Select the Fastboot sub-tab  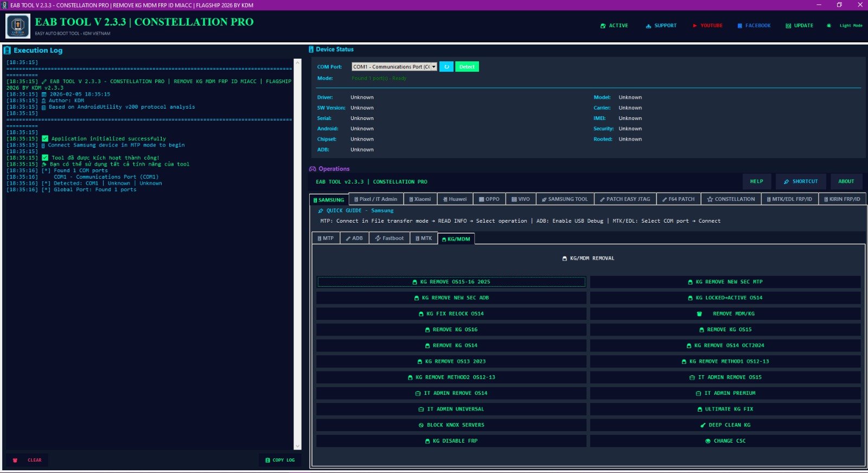pyautogui.click(x=390, y=238)
